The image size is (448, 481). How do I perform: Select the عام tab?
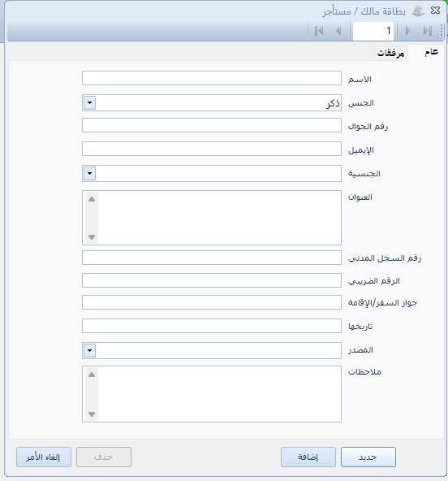pos(431,52)
